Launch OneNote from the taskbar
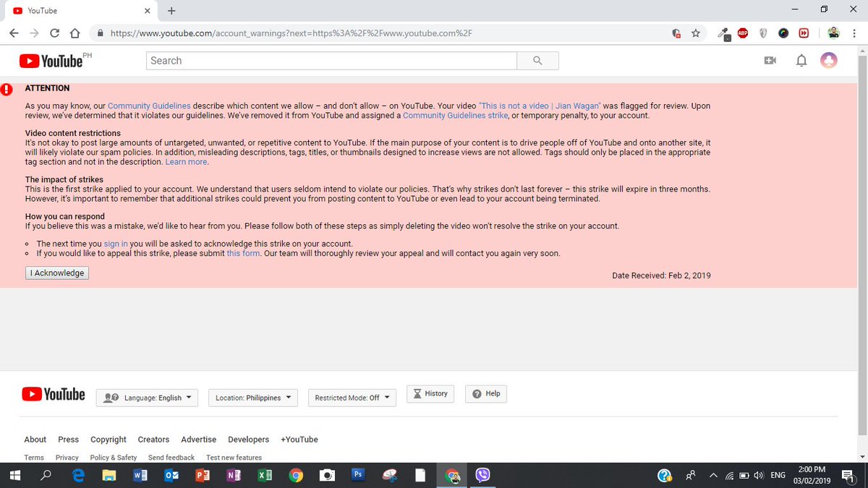Image resolution: width=868 pixels, height=488 pixels. coord(234,475)
